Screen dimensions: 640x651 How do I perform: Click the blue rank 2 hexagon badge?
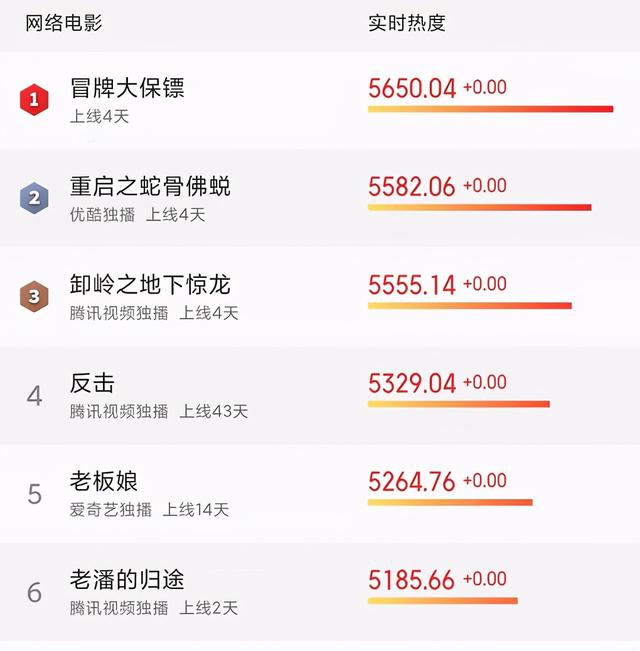pos(34,198)
